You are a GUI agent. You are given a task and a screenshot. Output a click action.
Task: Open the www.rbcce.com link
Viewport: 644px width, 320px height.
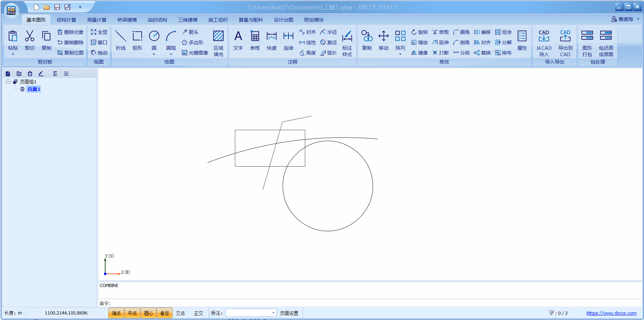point(611,313)
